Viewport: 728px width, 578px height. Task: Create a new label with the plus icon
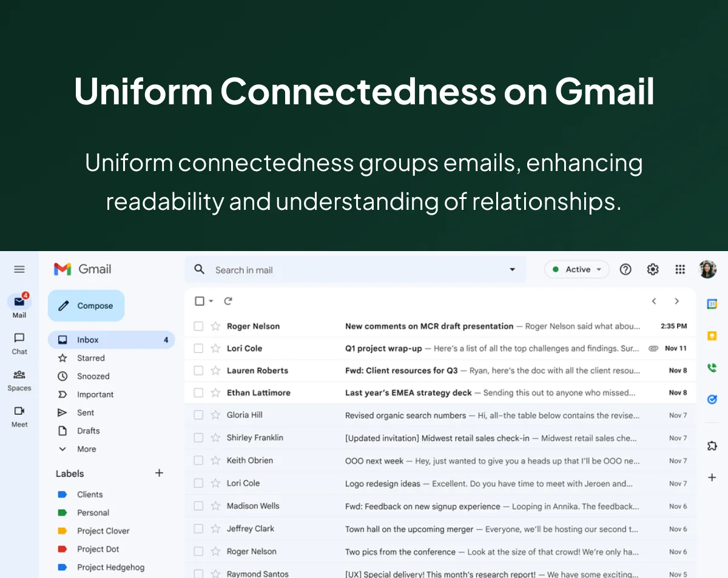tap(159, 473)
